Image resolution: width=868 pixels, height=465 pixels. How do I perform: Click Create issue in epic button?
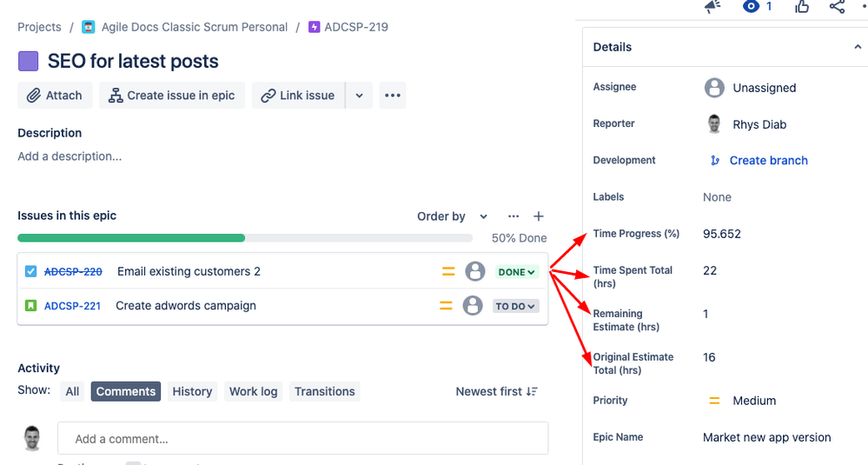coord(172,96)
